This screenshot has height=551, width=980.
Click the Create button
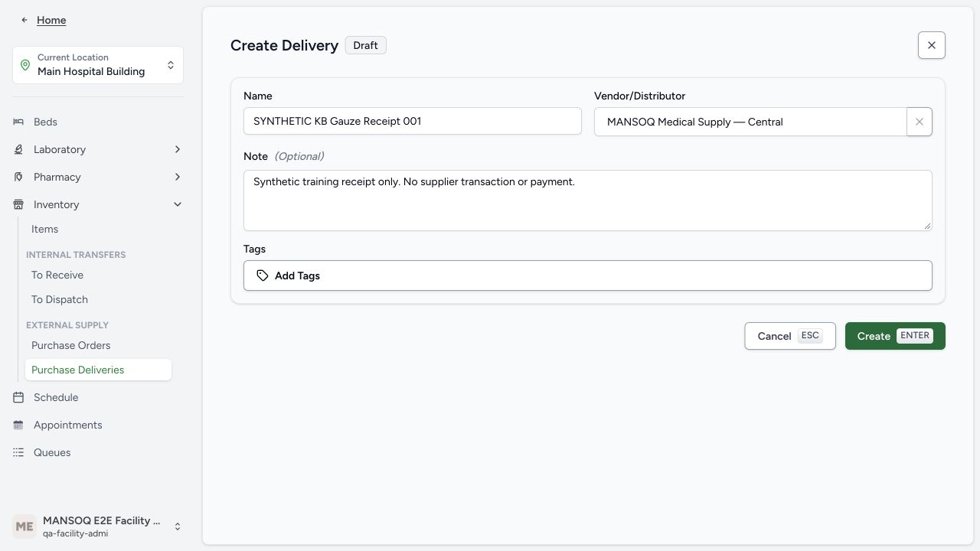(895, 336)
